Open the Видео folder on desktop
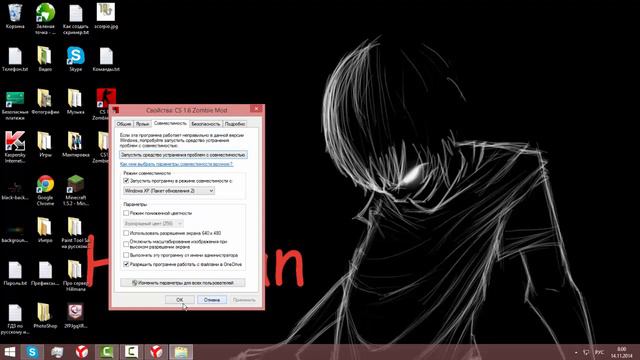 45,56
